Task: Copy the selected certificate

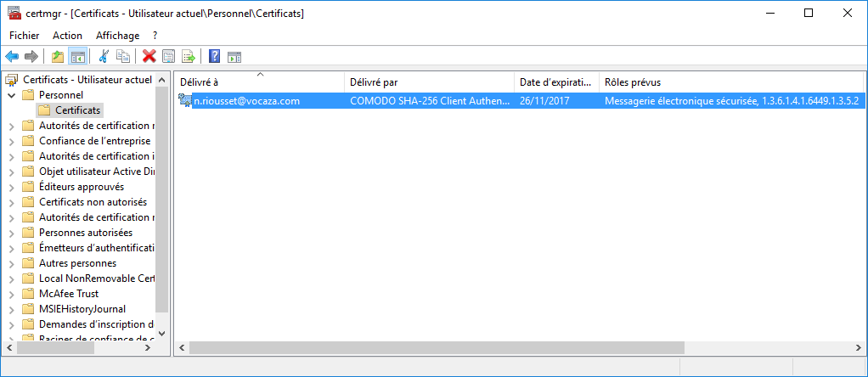Action: [x=123, y=56]
